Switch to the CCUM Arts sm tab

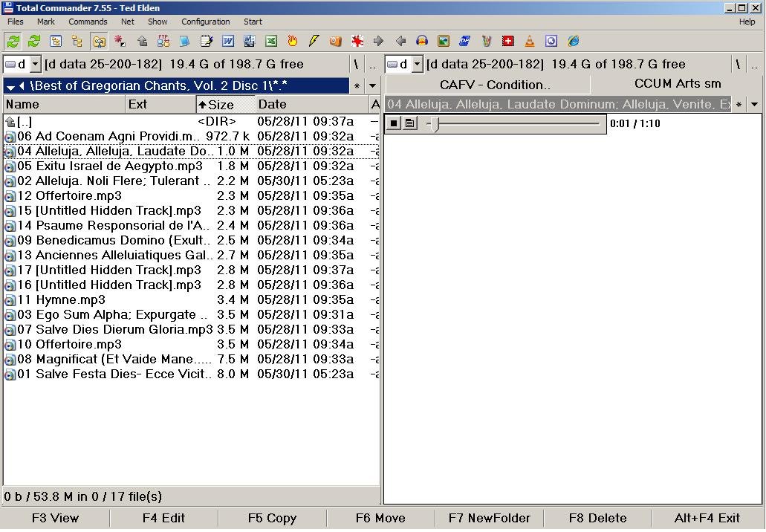click(x=678, y=83)
